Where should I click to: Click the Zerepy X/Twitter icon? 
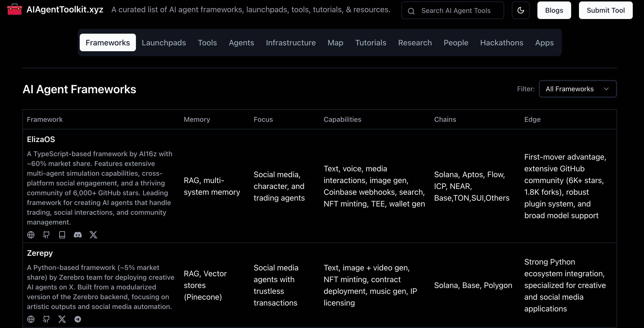pos(62,319)
